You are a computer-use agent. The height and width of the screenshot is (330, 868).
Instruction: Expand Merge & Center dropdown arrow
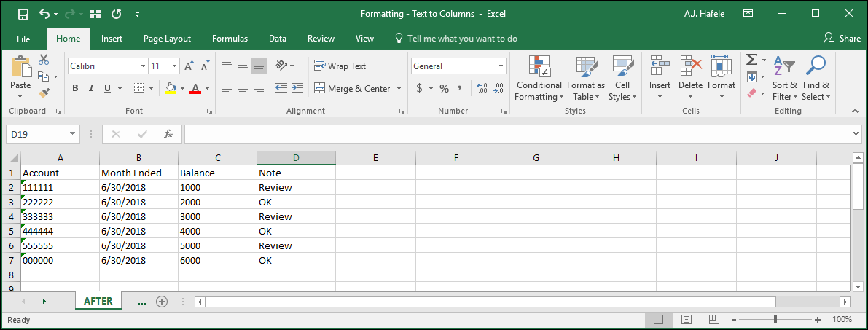pyautogui.click(x=399, y=89)
